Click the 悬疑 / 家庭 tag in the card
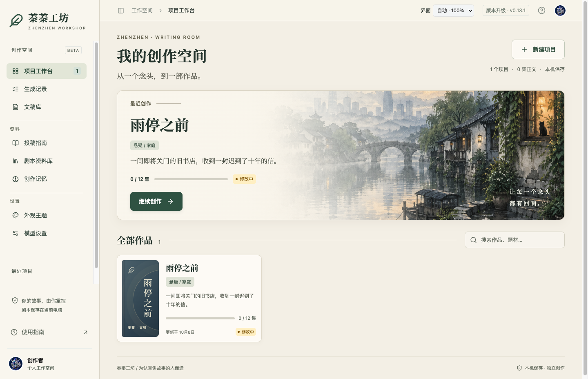The width and height of the screenshot is (588, 379). click(180, 282)
